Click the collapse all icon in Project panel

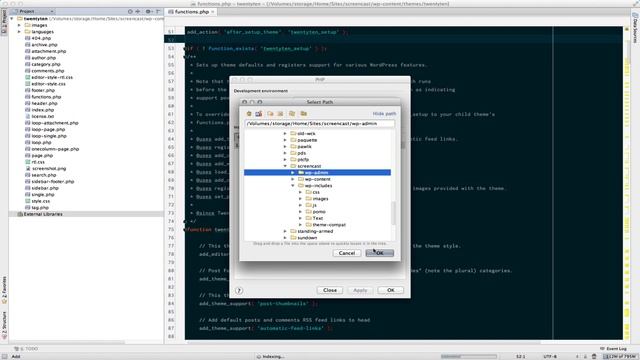click(138, 11)
